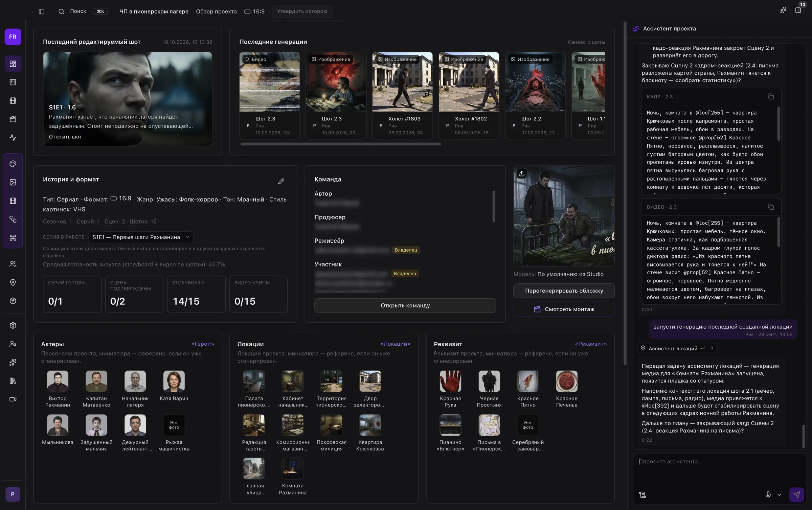Open the 16:9 aspect ratio selector in top bar
Screen dimensions: 812x510
point(254,11)
